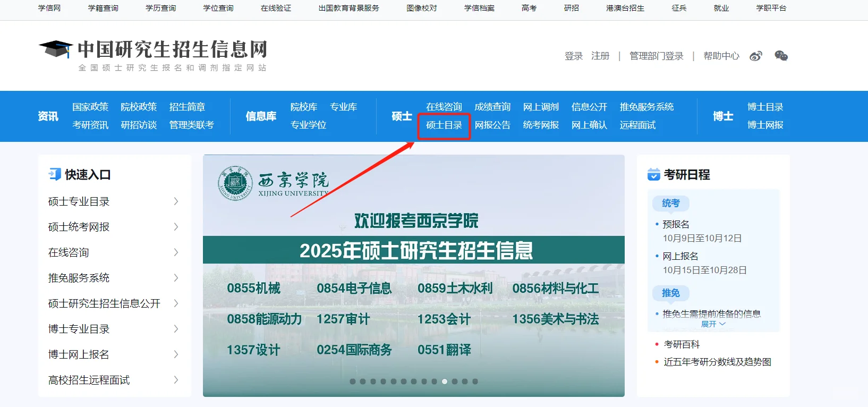This screenshot has width=868, height=407.
Task: Click the 注册 link
Action: pyautogui.click(x=600, y=56)
